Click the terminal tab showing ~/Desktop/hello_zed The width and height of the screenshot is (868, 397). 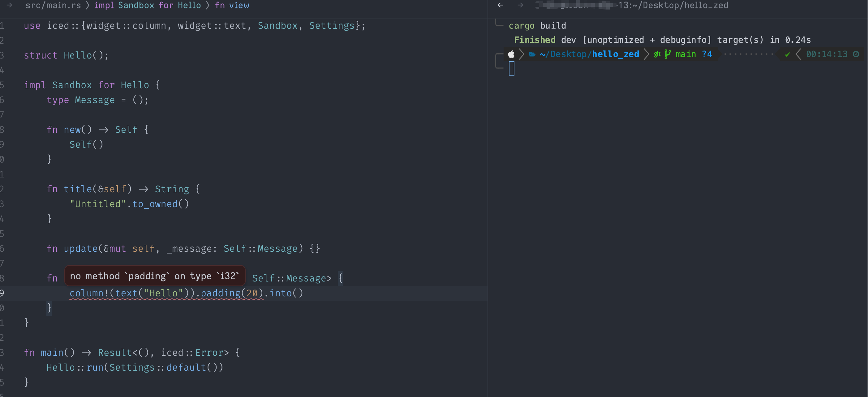pyautogui.click(x=674, y=5)
